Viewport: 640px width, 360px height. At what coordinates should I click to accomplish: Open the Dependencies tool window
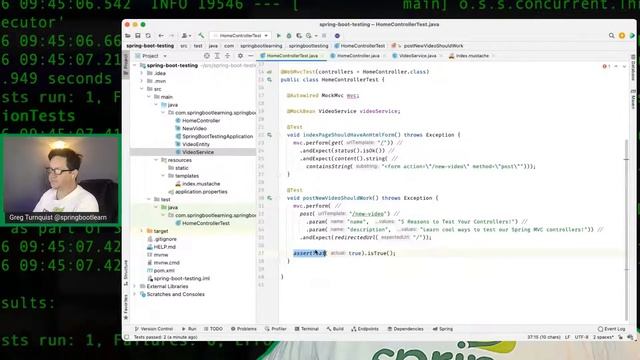coord(405,329)
